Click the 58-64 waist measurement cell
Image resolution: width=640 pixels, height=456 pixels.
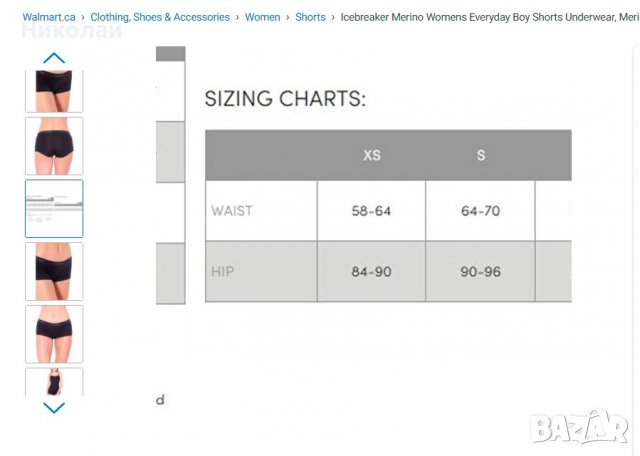371,211
